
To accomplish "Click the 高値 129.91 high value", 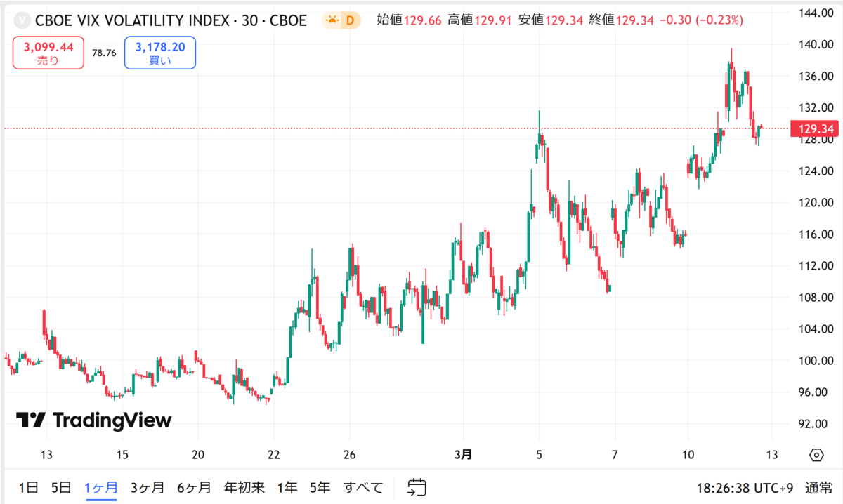I will click(x=480, y=20).
